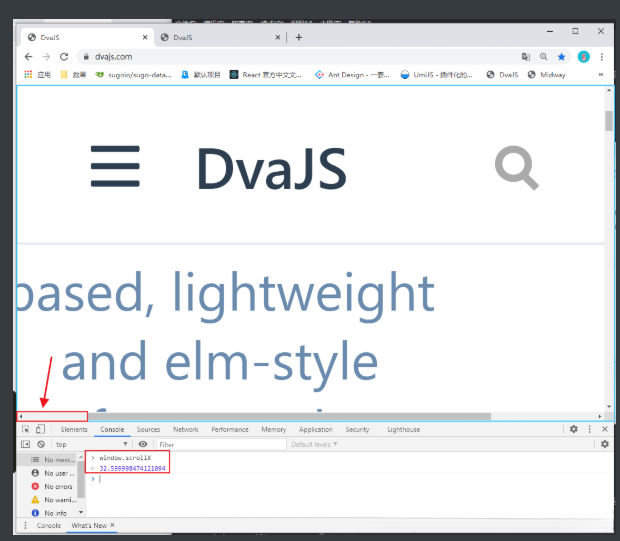Open the Midway bookmark

[546, 74]
